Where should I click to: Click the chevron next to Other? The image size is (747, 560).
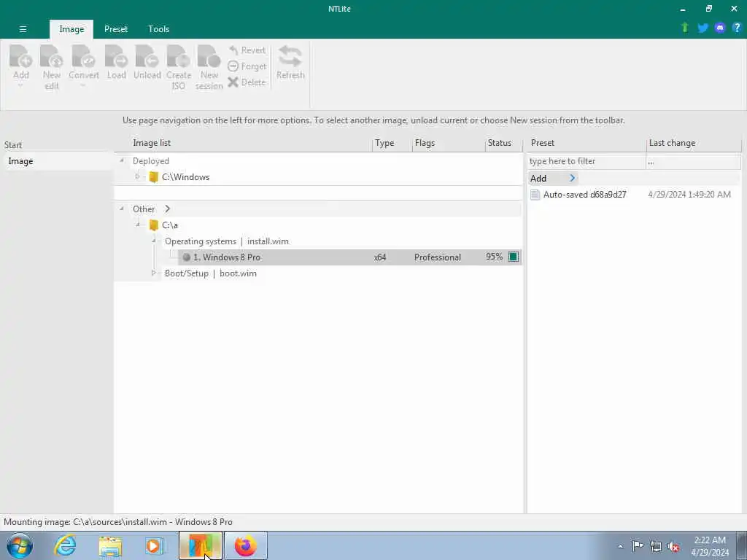(167, 209)
